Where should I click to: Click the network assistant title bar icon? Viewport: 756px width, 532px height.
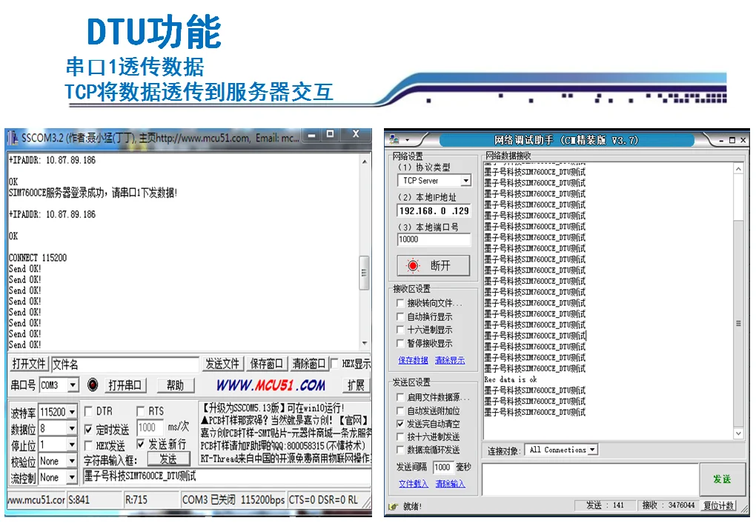pyautogui.click(x=394, y=140)
